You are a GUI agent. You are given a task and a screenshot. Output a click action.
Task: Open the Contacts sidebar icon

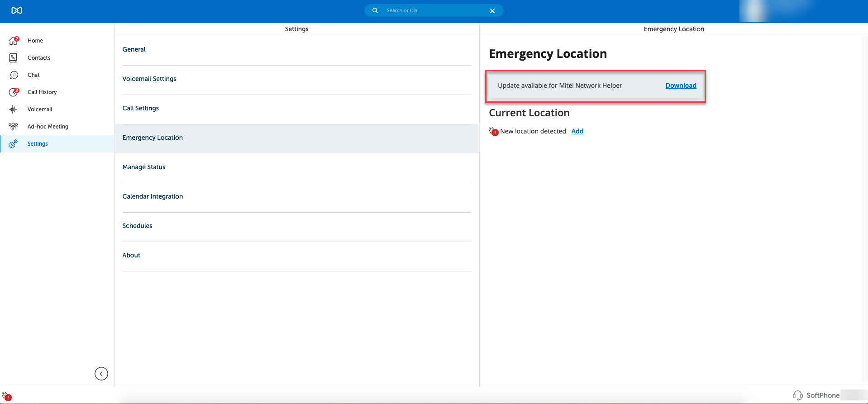tap(14, 58)
